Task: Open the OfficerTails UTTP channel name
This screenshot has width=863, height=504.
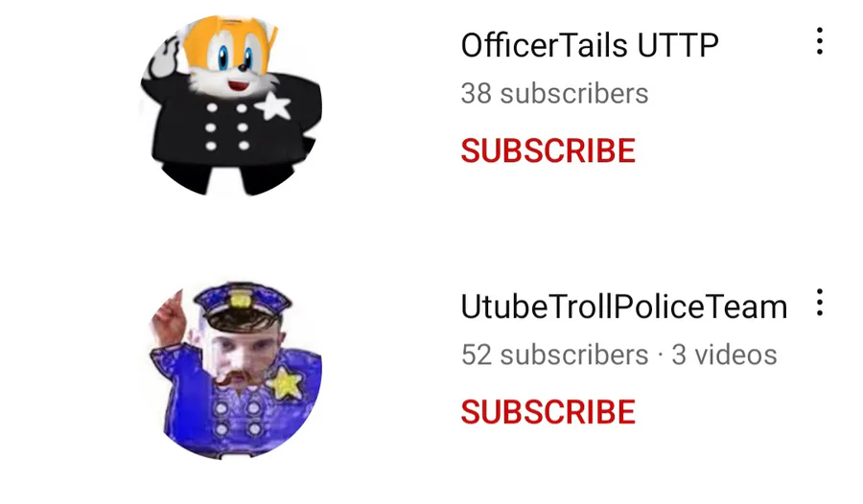Action: [x=590, y=45]
